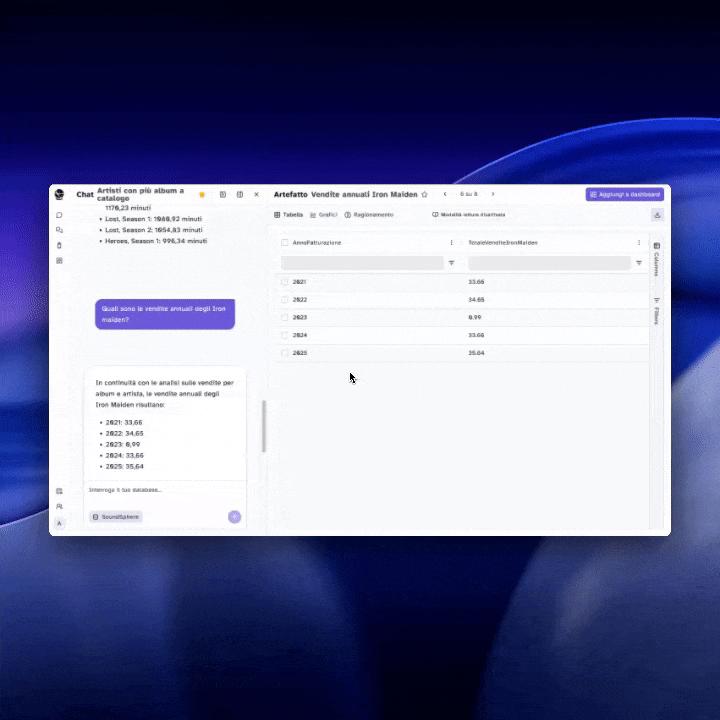Click the '2023: 9,99' chat bullet
720x720 pixels.
(123, 444)
